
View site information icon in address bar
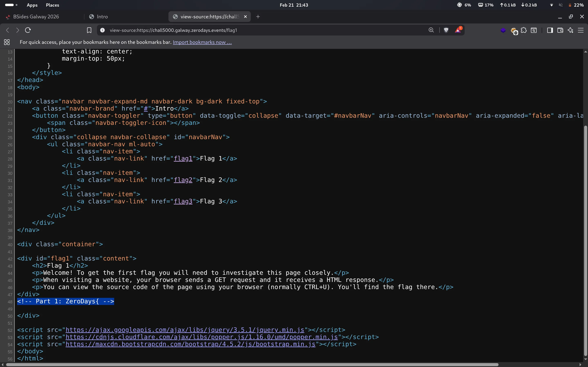[x=103, y=30]
